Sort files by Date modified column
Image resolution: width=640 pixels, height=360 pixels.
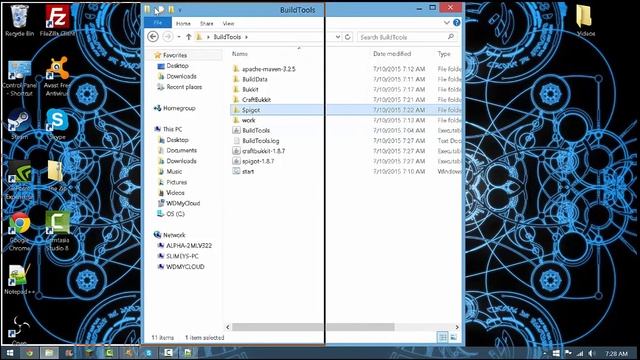point(392,53)
